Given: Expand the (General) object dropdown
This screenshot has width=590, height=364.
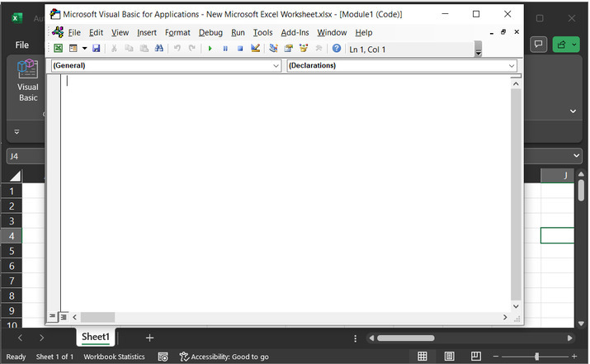Looking at the screenshot, I should coord(276,66).
